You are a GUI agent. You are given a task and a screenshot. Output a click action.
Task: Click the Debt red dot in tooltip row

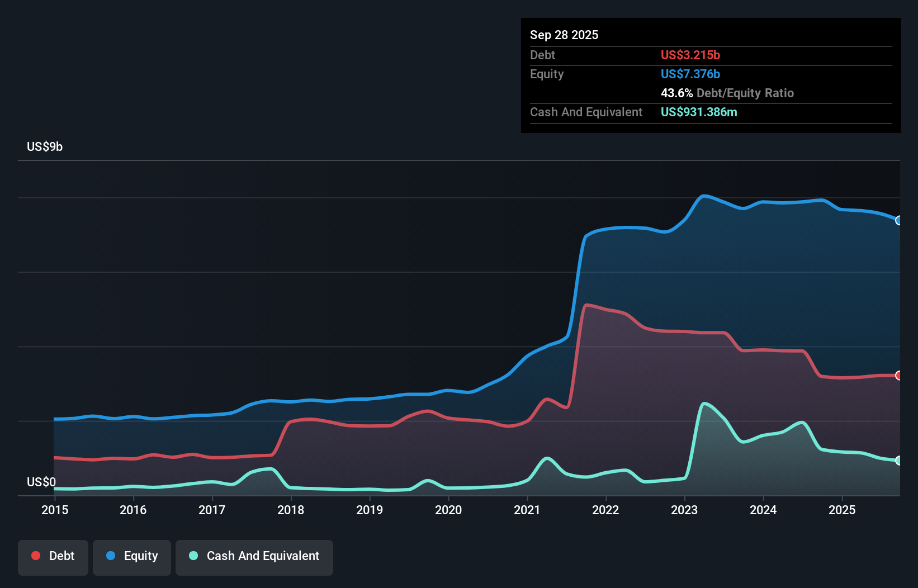[690, 55]
